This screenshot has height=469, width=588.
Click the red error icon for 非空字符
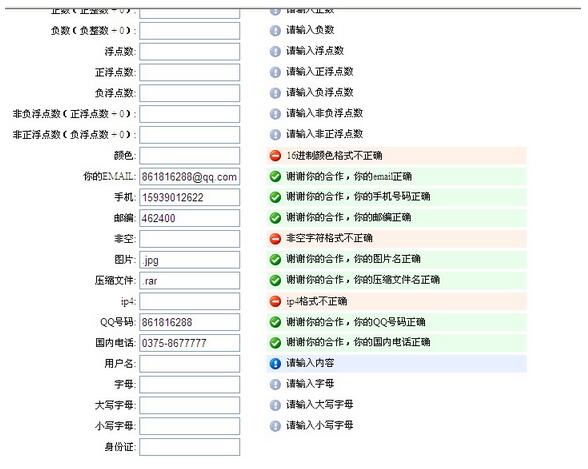coord(275,238)
